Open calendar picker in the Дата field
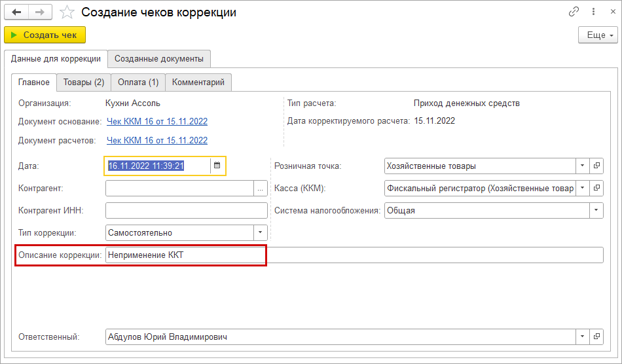The width and height of the screenshot is (622, 364). tap(217, 166)
